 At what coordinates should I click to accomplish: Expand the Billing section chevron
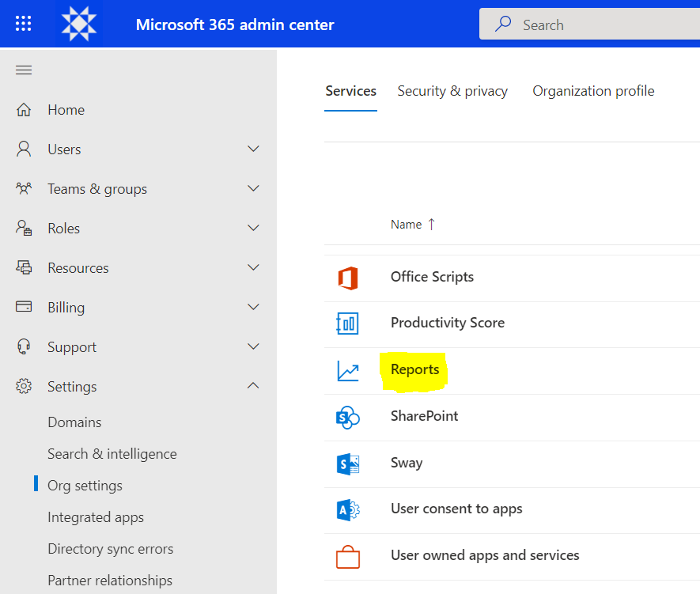(253, 307)
